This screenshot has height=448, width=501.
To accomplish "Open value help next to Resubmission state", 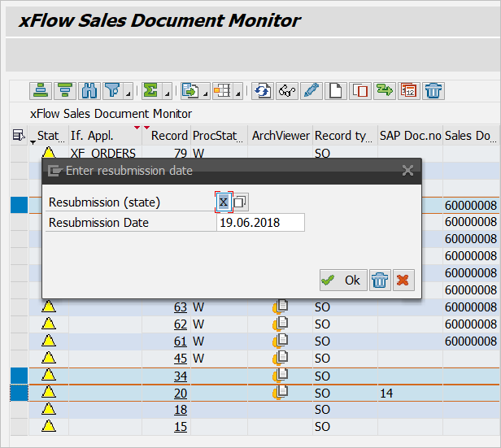I will pyautogui.click(x=241, y=202).
